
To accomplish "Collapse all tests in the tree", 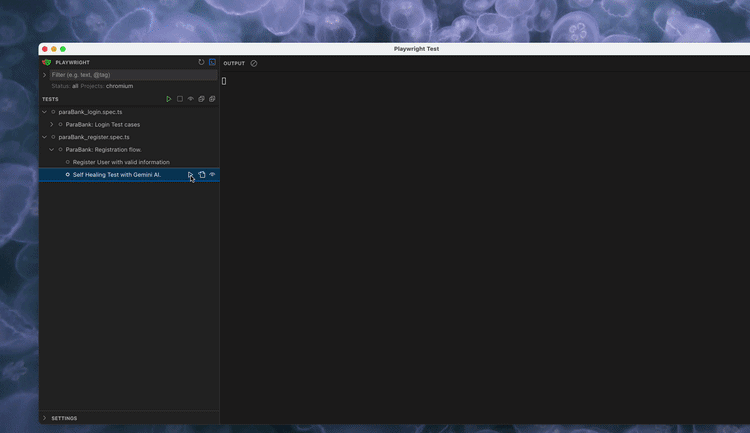I will (201, 99).
